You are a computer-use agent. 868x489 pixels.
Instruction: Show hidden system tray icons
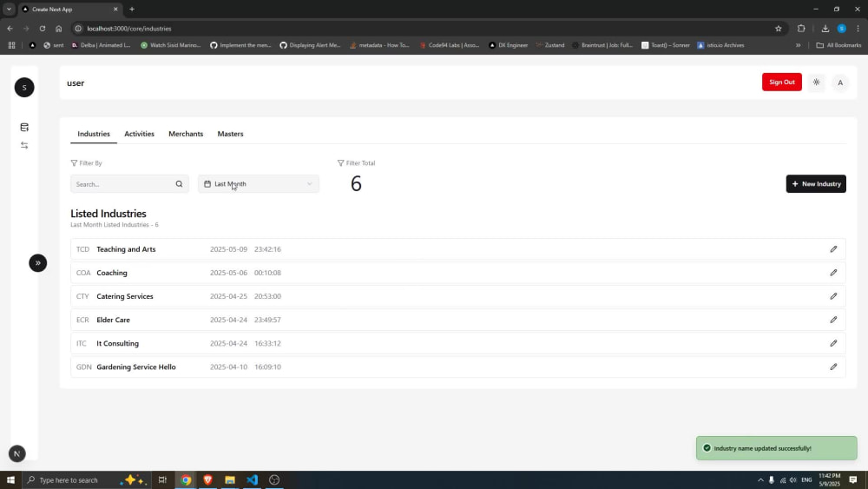(760, 479)
